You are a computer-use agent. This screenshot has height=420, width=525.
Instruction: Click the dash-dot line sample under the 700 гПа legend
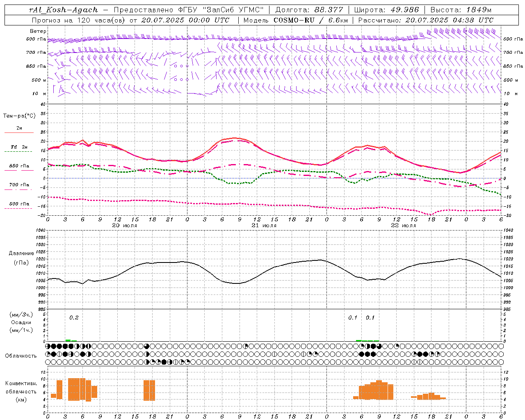click(x=19, y=189)
